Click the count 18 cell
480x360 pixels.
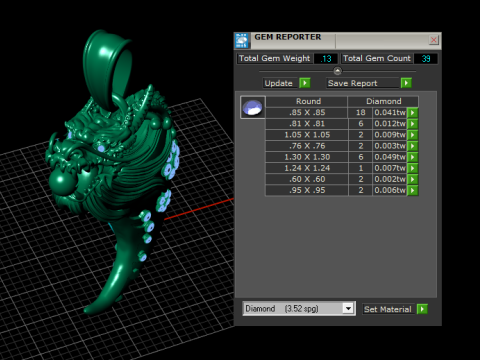click(x=360, y=113)
